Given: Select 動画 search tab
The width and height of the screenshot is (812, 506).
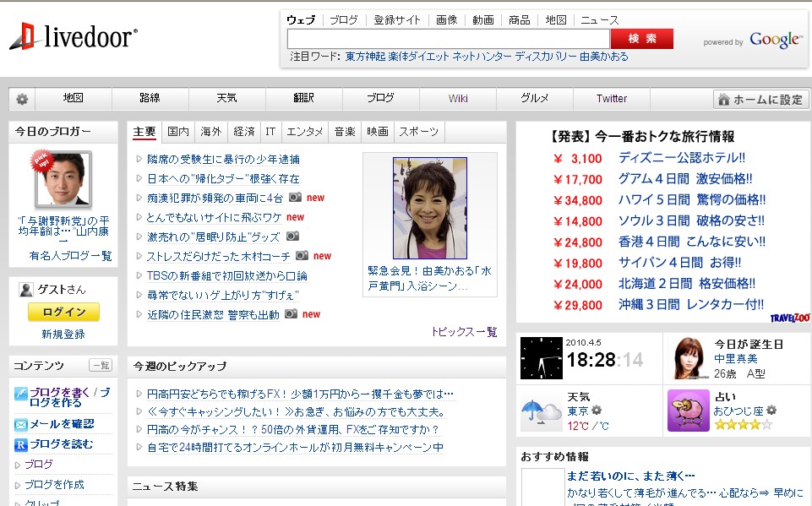Looking at the screenshot, I should (482, 20).
